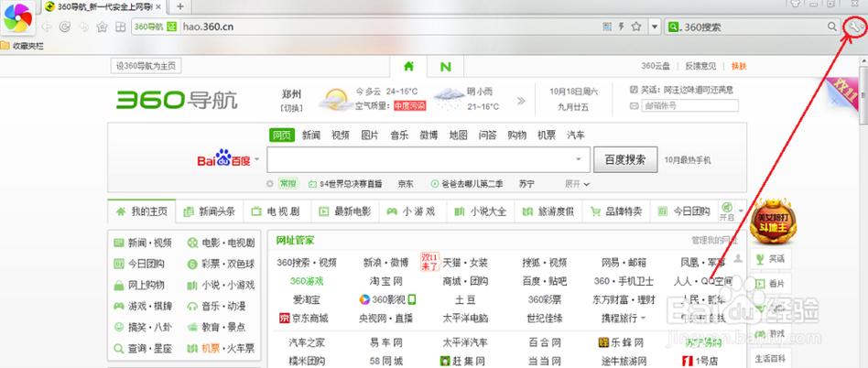Select the 图片 search category
The height and width of the screenshot is (368, 868).
point(370,135)
